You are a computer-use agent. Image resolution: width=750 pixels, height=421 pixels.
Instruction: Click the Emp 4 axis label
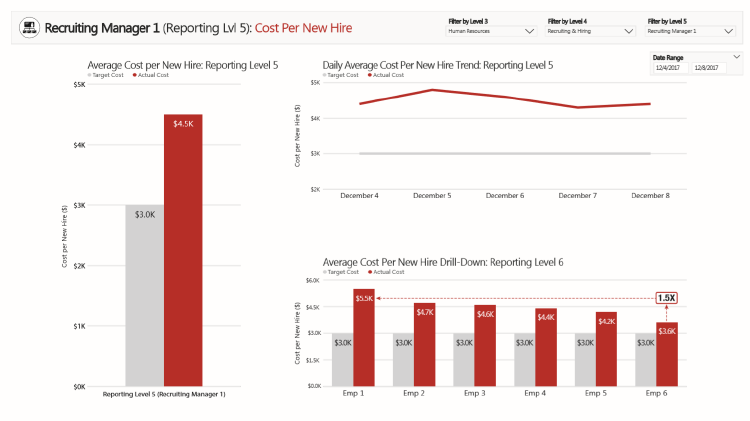coord(535,393)
